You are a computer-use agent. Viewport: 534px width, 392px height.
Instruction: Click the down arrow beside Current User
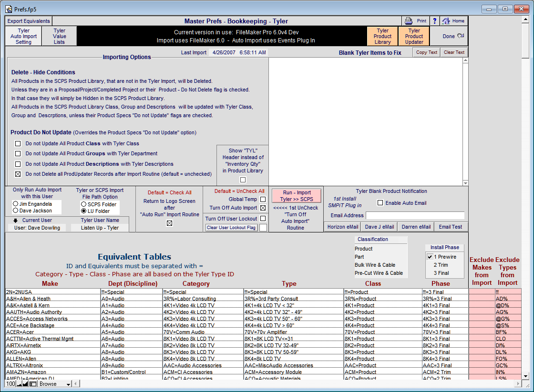16,221
